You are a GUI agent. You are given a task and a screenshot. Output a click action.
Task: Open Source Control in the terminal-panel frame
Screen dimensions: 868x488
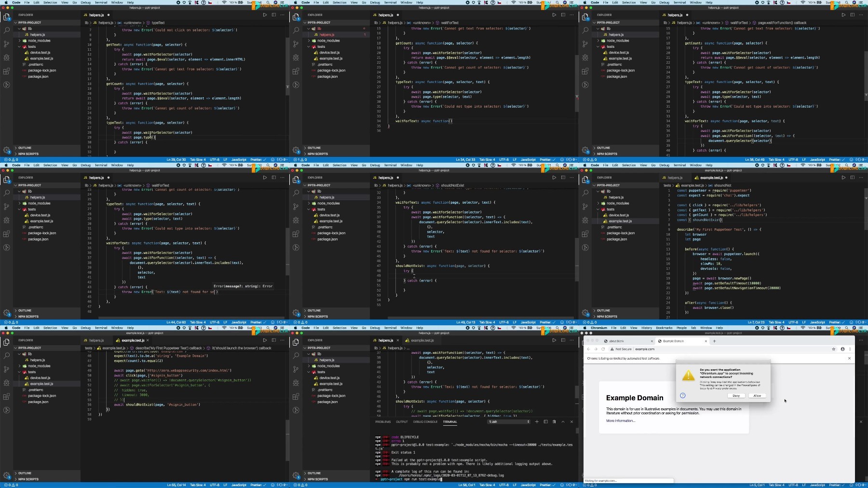(296, 369)
